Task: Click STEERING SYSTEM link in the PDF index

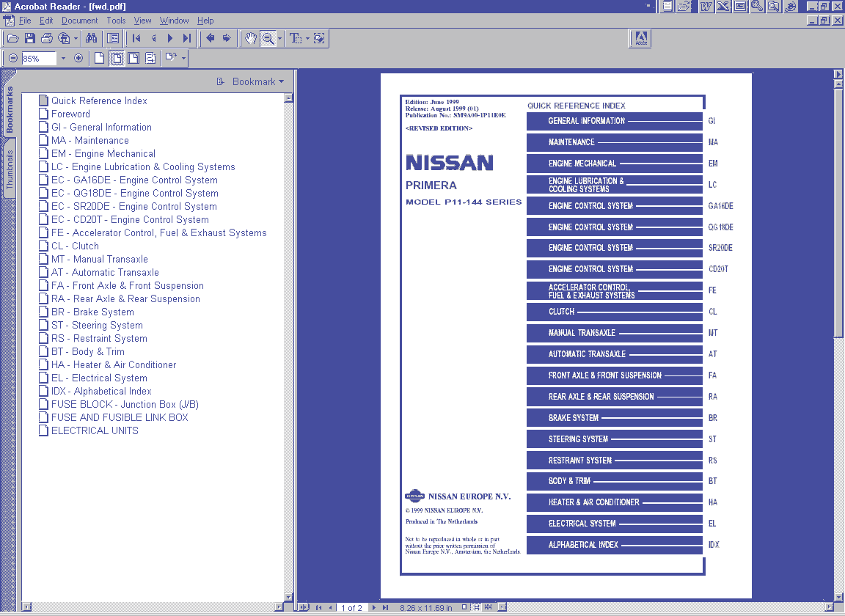Action: pos(615,439)
